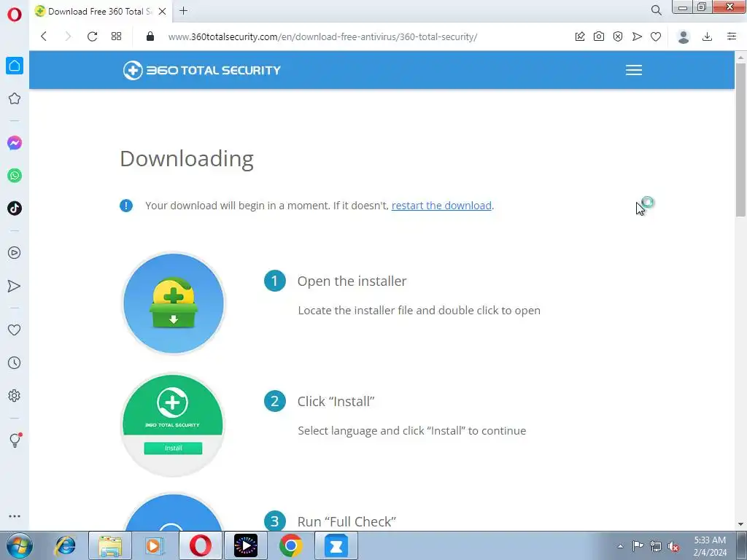This screenshot has height=560, width=747.
Task: Click the 360 Total Security logo
Action: (x=201, y=70)
